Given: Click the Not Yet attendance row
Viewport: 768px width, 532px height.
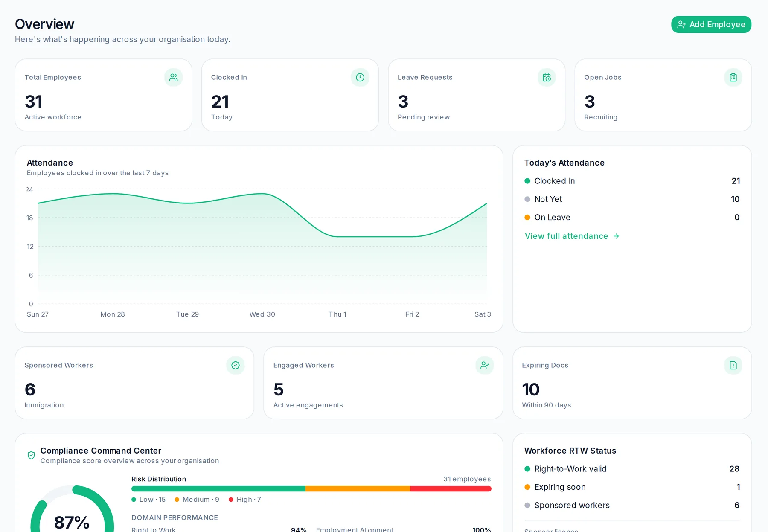Looking at the screenshot, I should pyautogui.click(x=632, y=199).
